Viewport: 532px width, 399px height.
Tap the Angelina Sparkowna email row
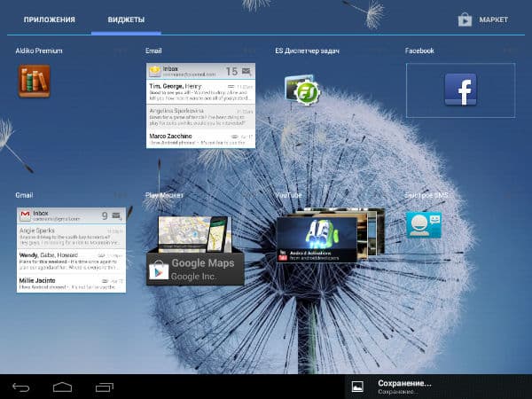pyautogui.click(x=200, y=117)
